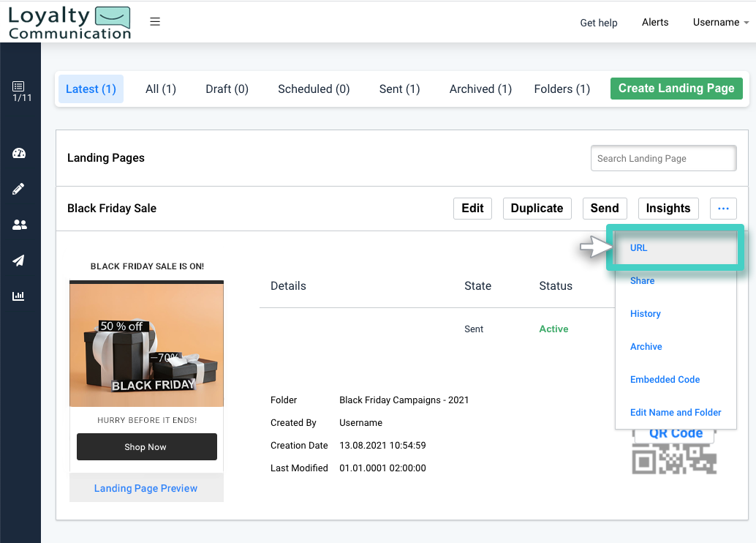
Task: Select URL from the options menu
Action: click(x=638, y=247)
